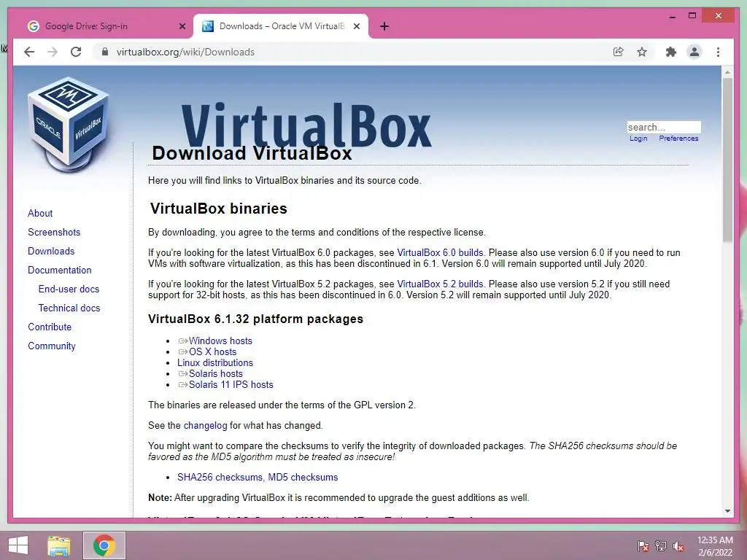This screenshot has height=560, width=747.
Task: Open Linux distributions link
Action: pos(215,363)
